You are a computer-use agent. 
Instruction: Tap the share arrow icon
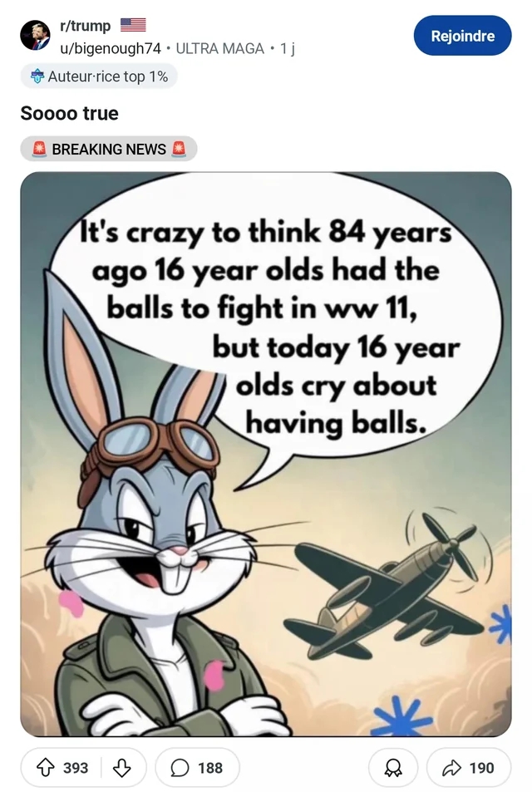click(x=451, y=768)
